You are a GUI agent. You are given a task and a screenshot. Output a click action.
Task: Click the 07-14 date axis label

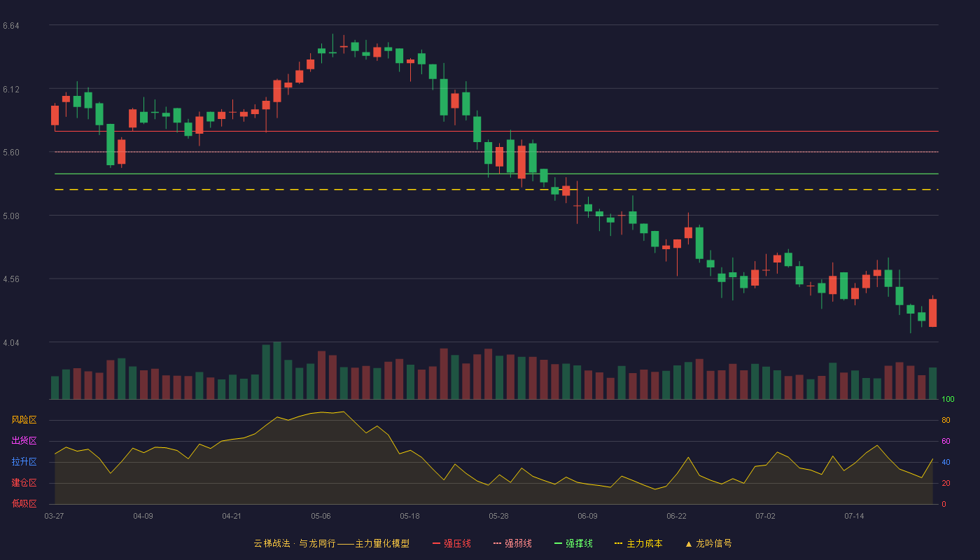[x=854, y=516]
